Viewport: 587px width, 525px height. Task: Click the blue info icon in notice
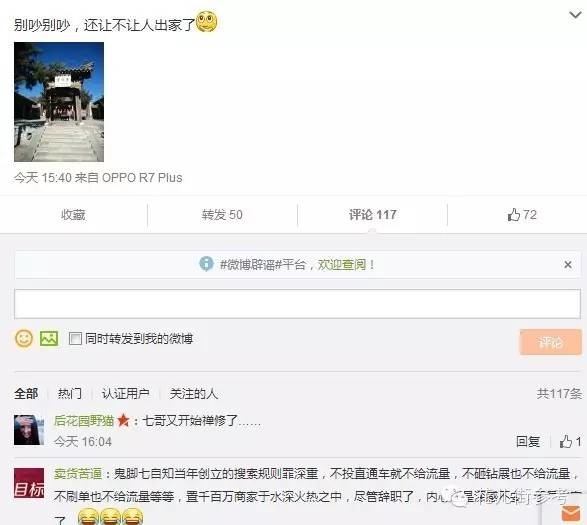pos(206,264)
